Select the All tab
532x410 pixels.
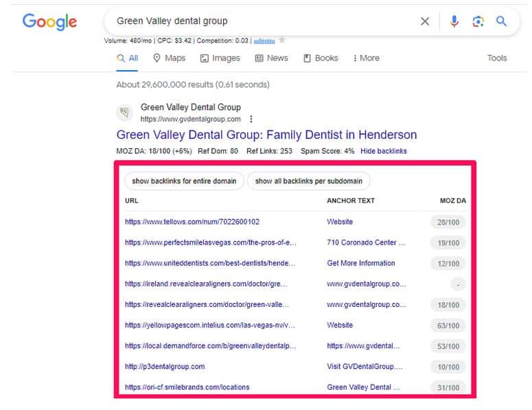[x=127, y=58]
